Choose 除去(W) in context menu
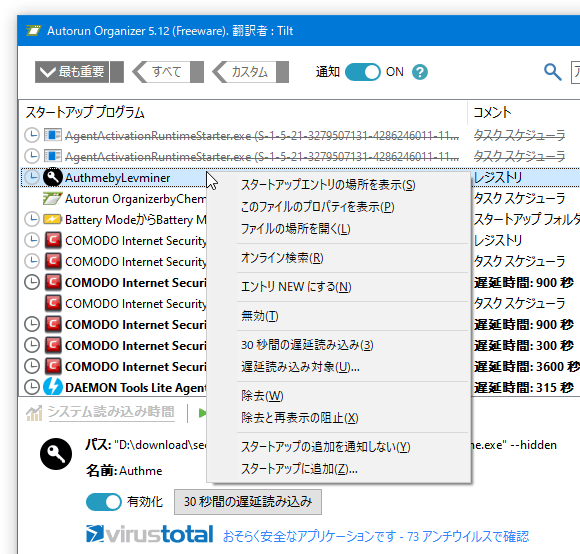This screenshot has height=554, width=580. [x=262, y=396]
